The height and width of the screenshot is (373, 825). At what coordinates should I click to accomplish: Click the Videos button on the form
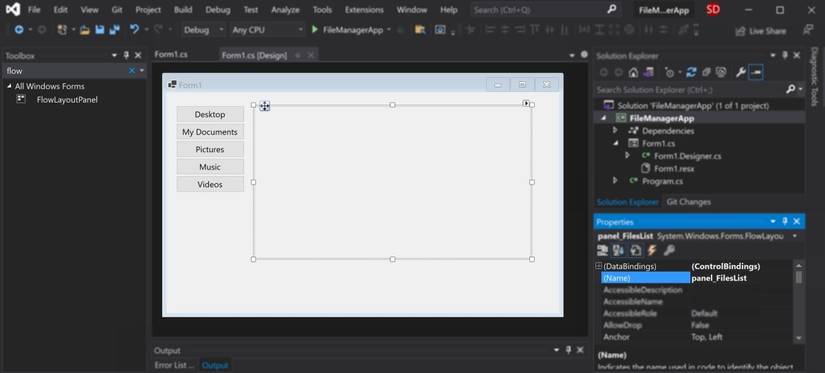tap(210, 185)
